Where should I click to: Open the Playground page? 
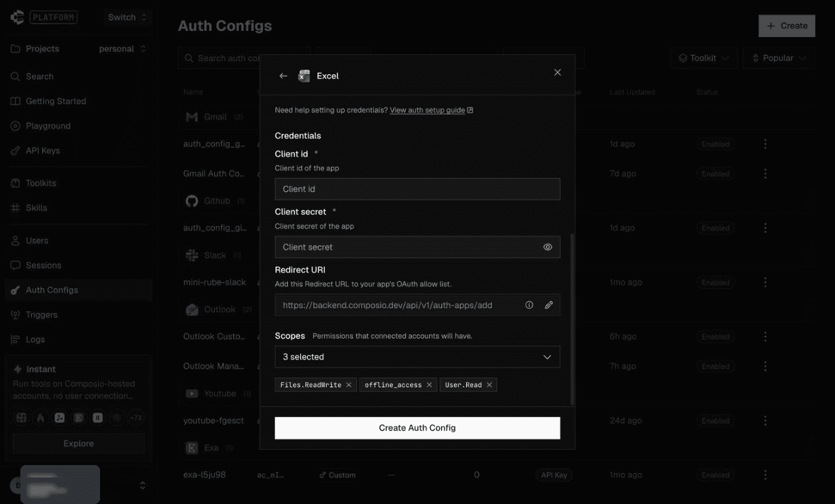[78, 126]
